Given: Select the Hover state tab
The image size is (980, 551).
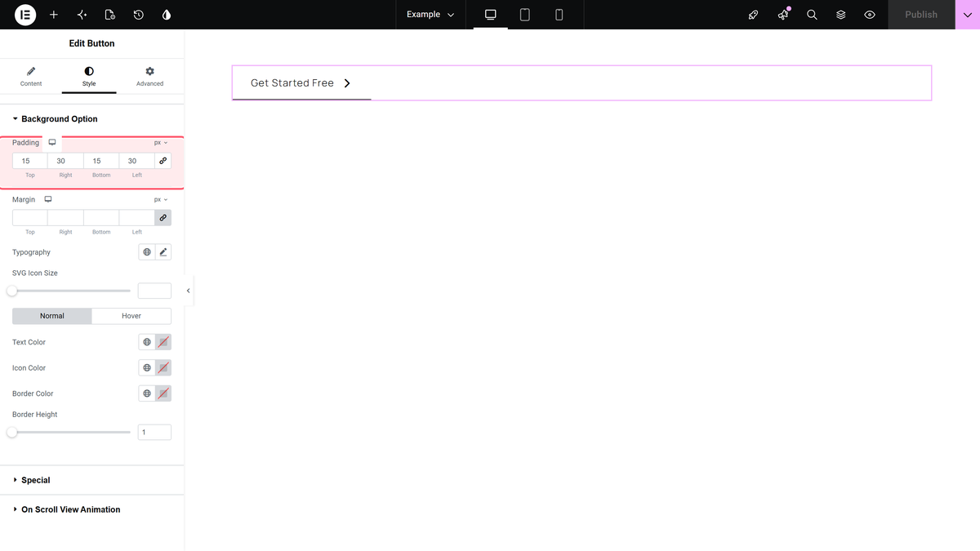Looking at the screenshot, I should [131, 316].
